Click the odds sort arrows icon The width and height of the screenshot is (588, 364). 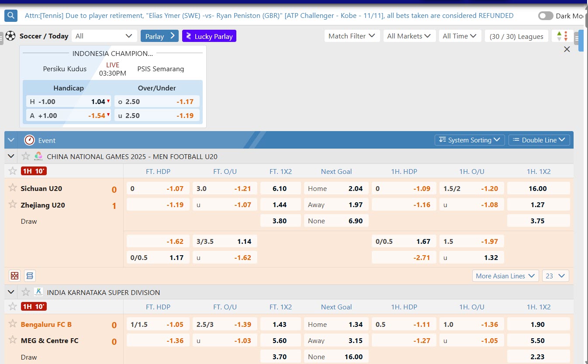[x=562, y=36]
